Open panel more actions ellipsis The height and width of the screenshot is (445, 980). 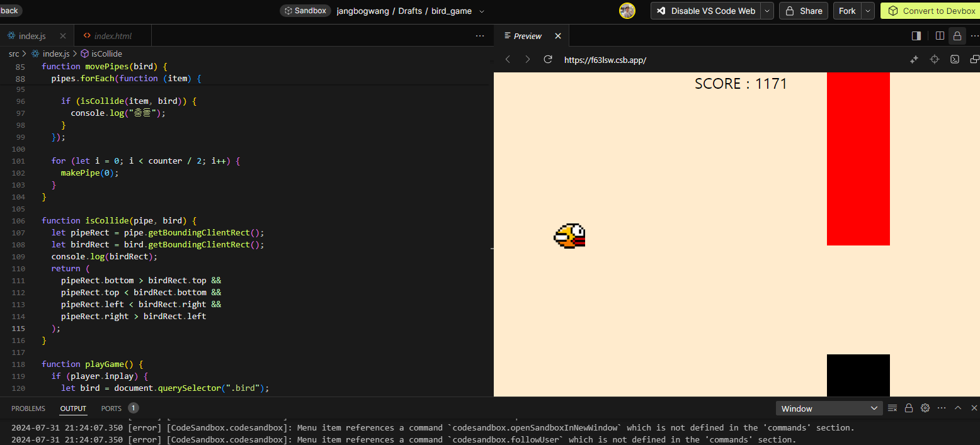point(942,408)
